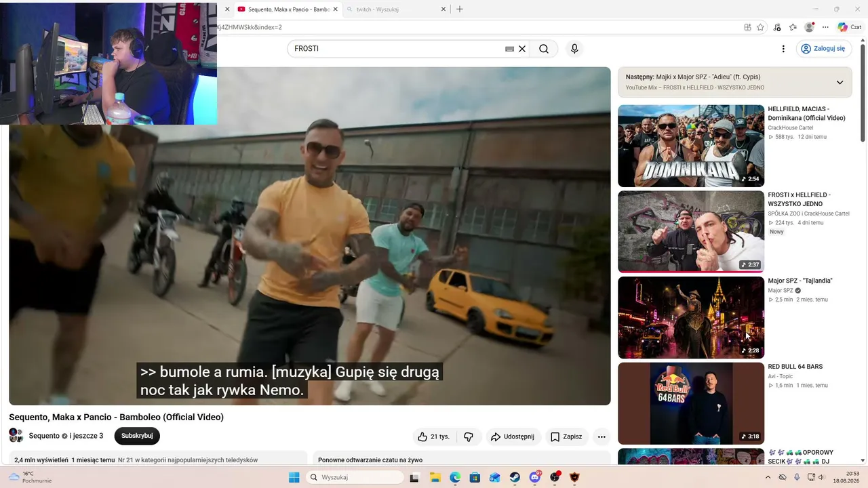The image size is (868, 488).
Task: Open the Windows Start menu
Action: (294, 477)
